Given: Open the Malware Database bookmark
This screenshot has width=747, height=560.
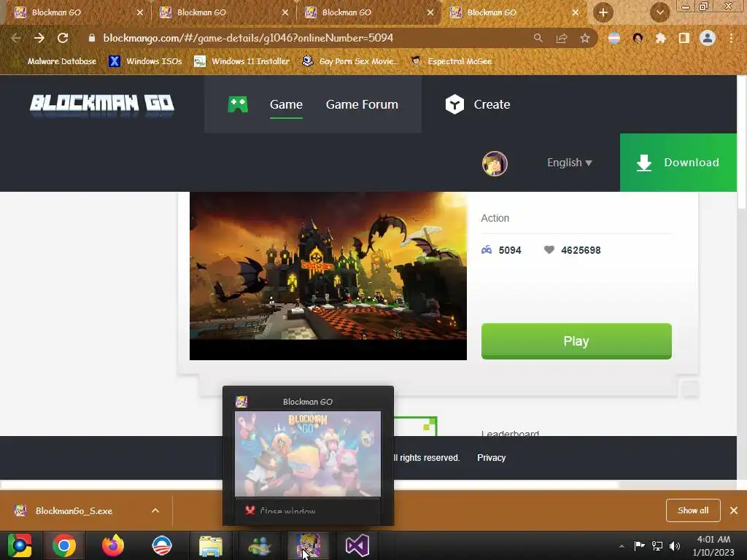Looking at the screenshot, I should click(54, 61).
